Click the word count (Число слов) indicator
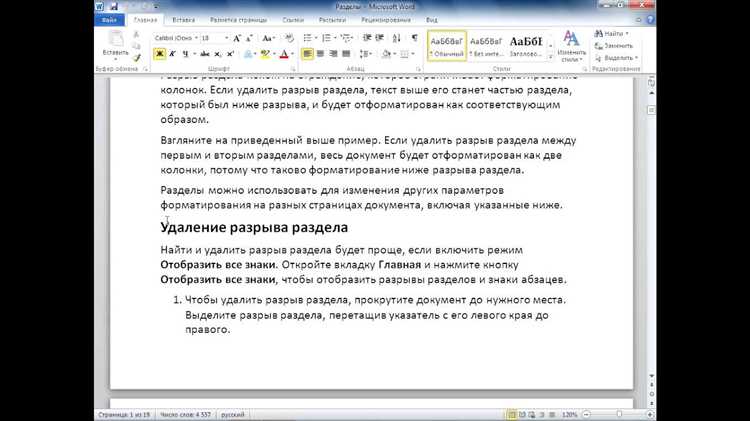Screen dimensions: 750x421 (x=185, y=415)
